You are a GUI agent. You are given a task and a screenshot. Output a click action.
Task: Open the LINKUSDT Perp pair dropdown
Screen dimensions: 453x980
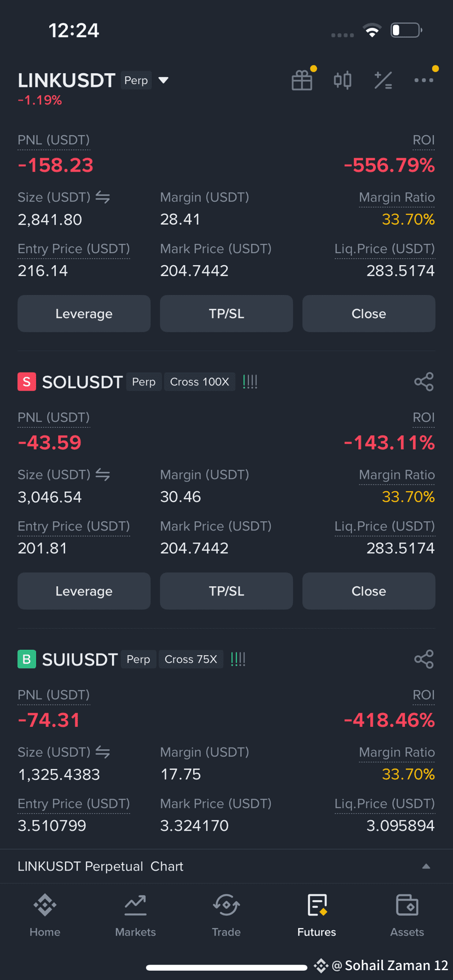point(163,80)
